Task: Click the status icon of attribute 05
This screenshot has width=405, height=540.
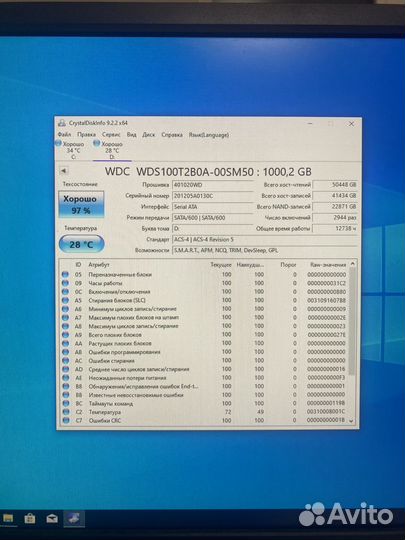Action: [x=65, y=274]
